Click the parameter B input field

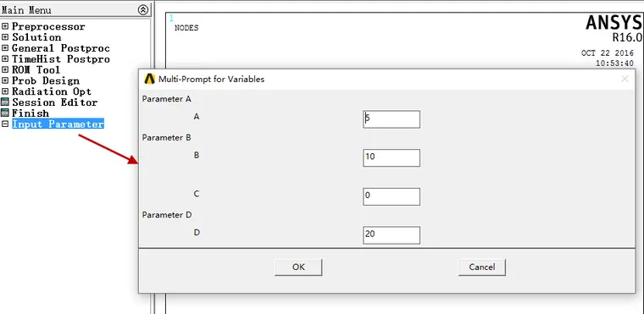point(391,157)
